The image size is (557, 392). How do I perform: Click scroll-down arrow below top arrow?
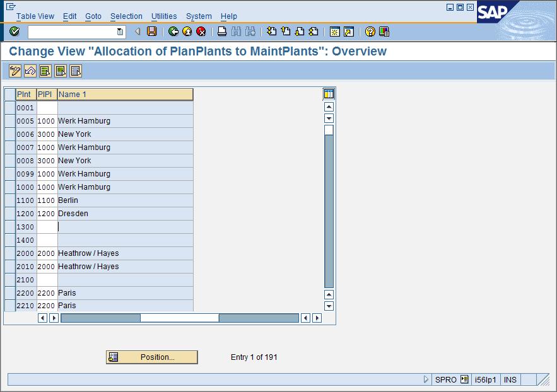(329, 118)
